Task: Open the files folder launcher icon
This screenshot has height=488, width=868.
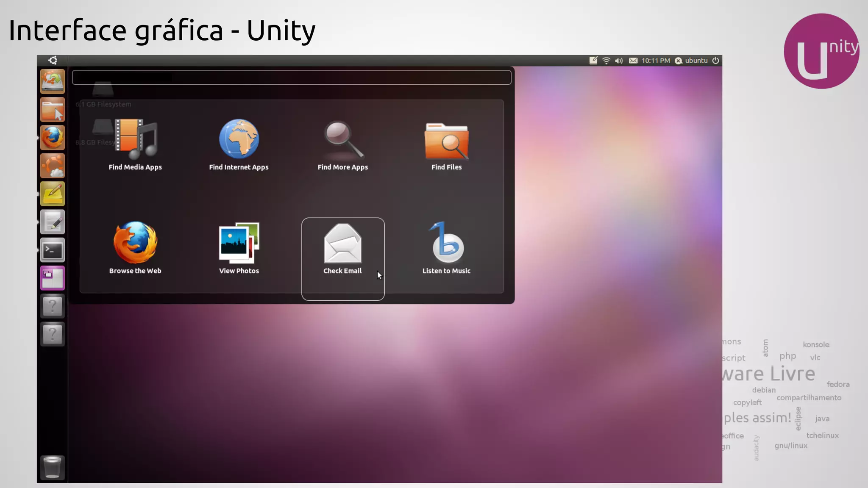Action: coord(53,110)
